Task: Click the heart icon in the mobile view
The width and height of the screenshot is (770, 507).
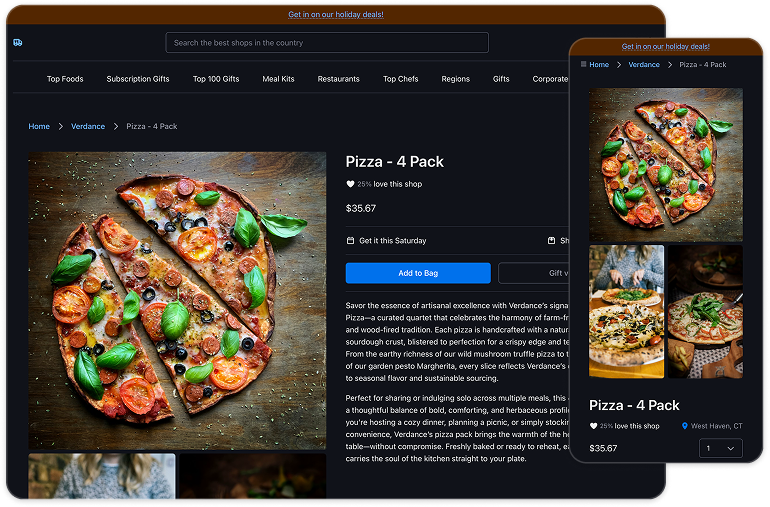Action: (x=593, y=426)
